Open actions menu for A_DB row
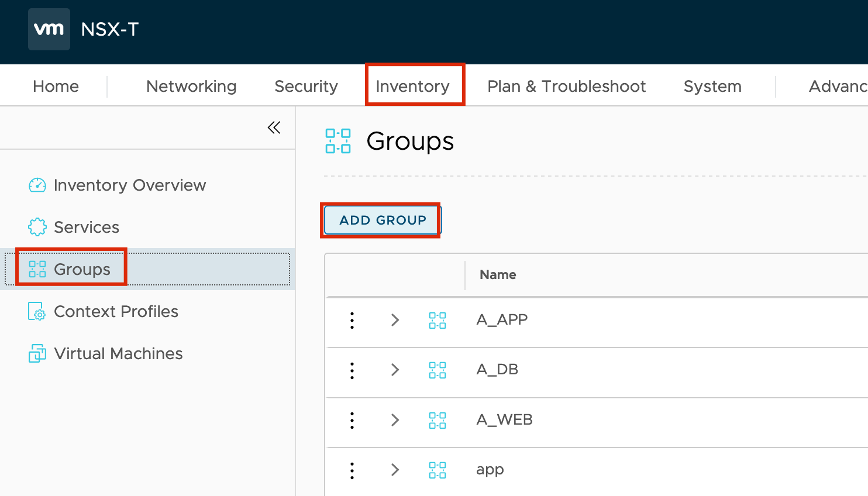Viewport: 868px width, 496px height. [352, 370]
